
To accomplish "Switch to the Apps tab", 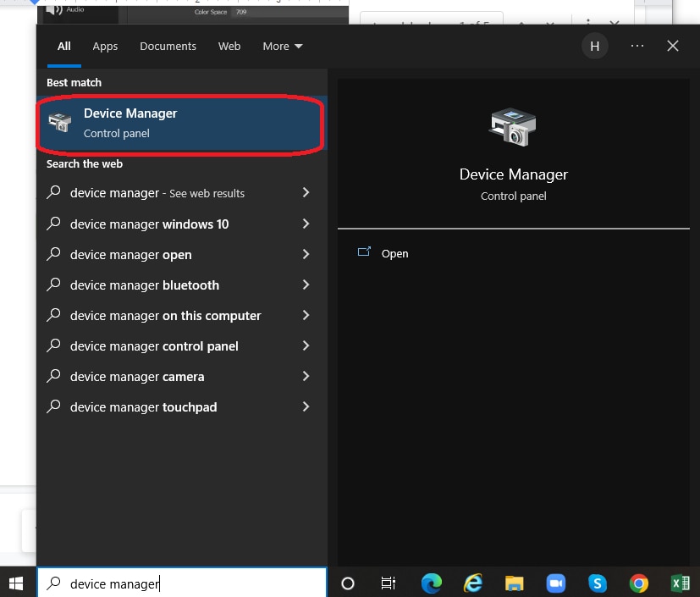I will (105, 47).
